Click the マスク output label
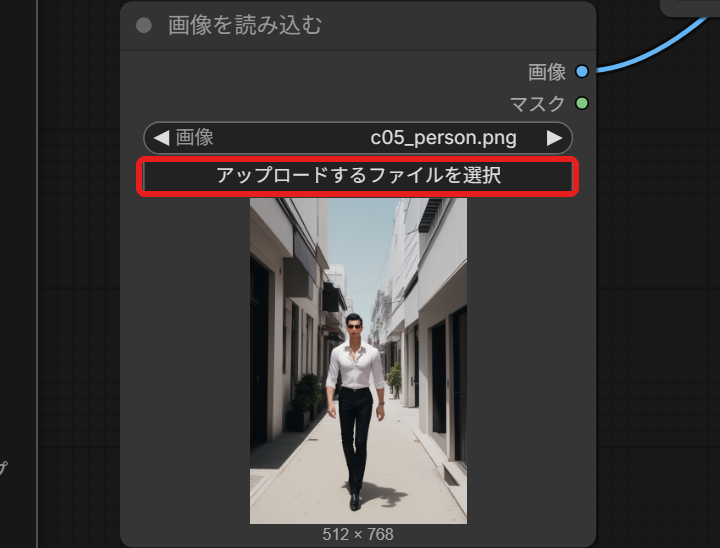This screenshot has width=720, height=548. click(537, 103)
